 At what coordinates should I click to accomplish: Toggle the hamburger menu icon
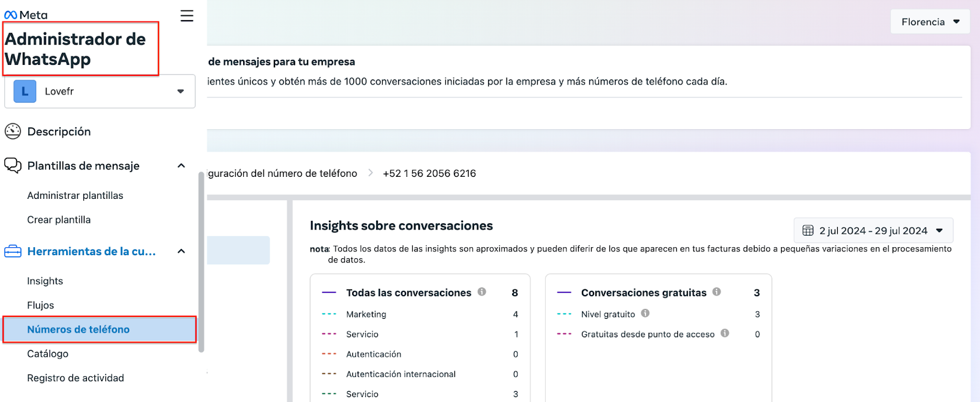[x=187, y=16]
